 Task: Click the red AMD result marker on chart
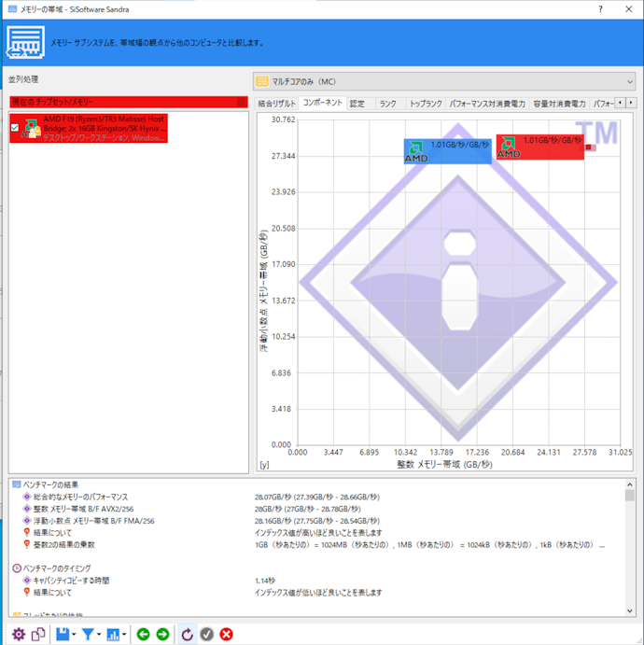540,147
